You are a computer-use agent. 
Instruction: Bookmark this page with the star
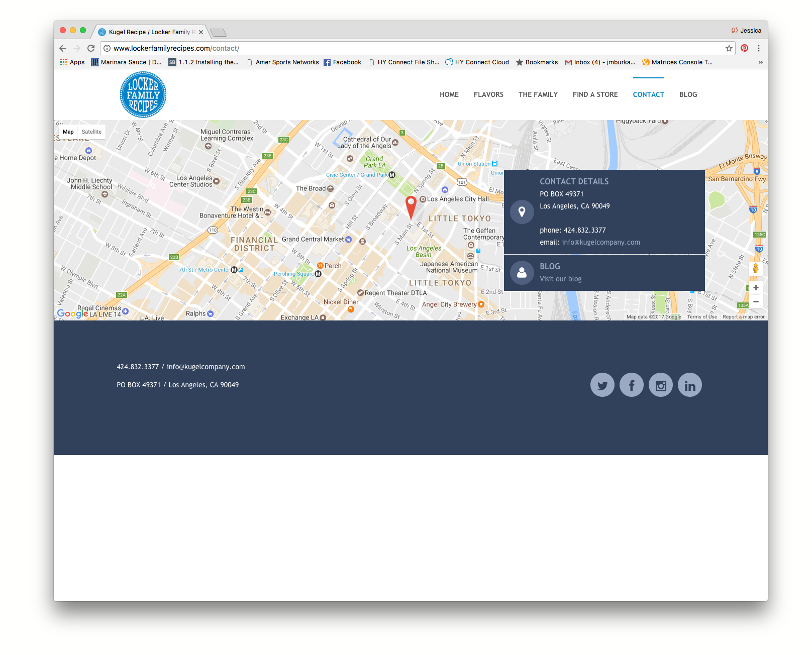click(x=729, y=48)
